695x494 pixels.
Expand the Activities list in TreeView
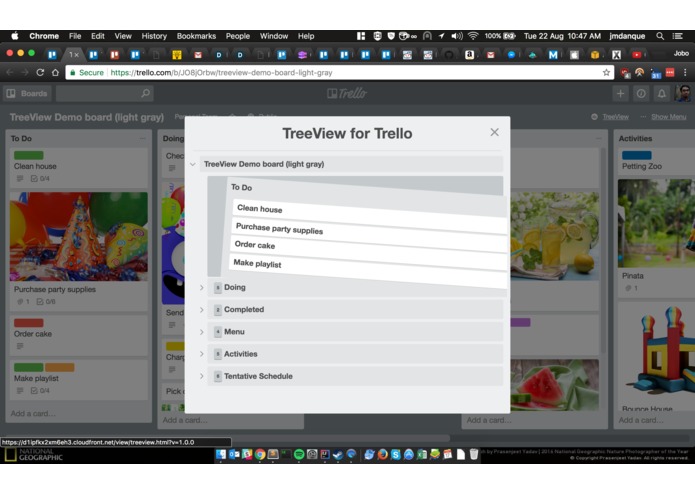tap(202, 354)
